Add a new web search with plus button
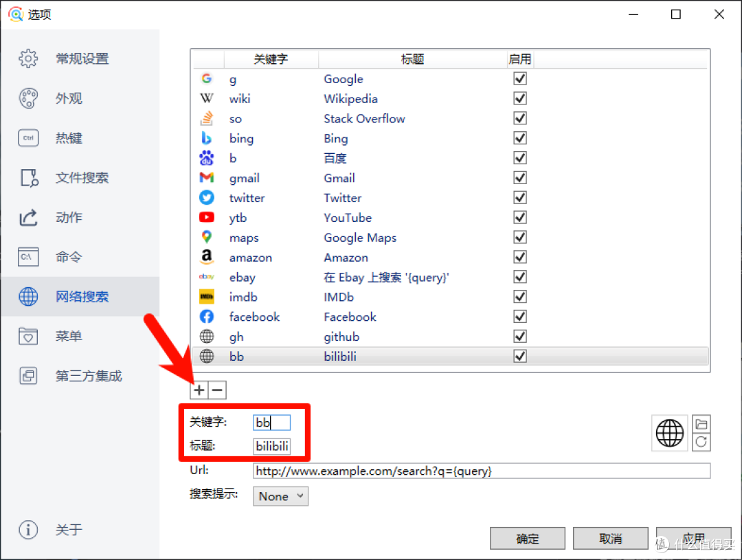Image resolution: width=742 pixels, height=560 pixels. [x=199, y=390]
